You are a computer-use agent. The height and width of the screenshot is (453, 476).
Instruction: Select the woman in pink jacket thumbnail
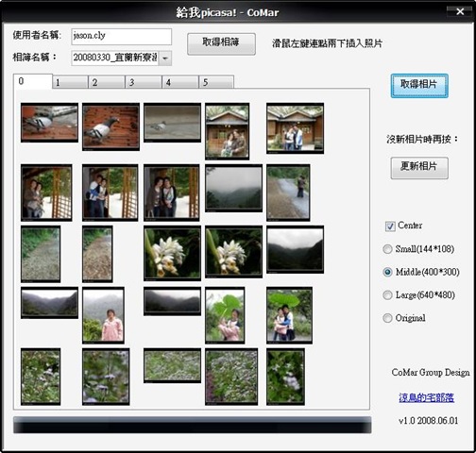tap(103, 315)
